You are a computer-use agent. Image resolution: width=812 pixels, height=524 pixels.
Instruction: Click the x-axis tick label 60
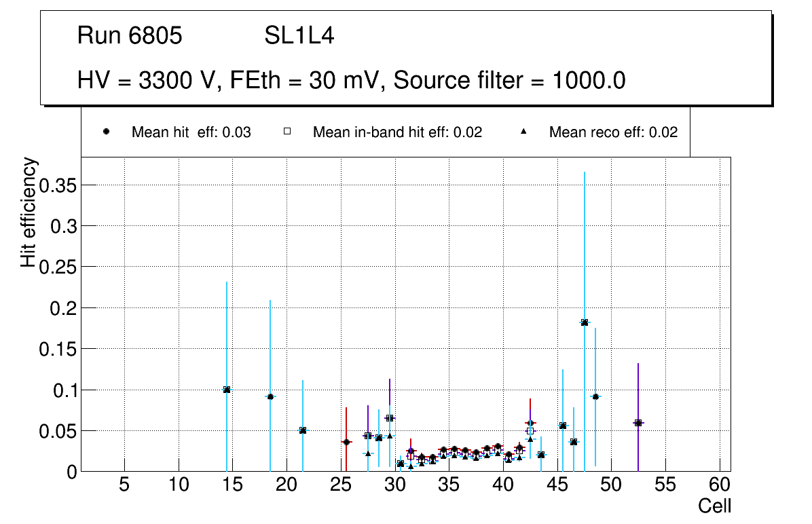pos(720,485)
